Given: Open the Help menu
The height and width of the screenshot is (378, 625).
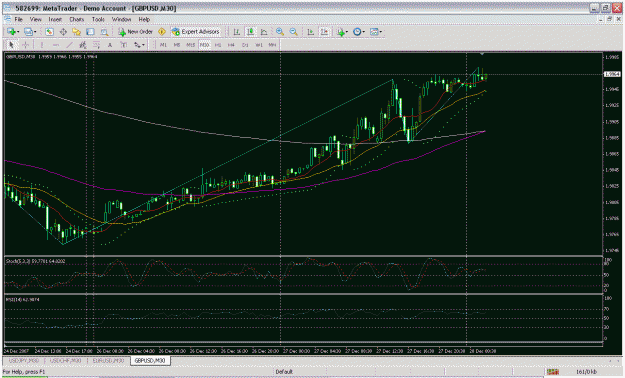Looking at the screenshot, I should pyautogui.click(x=144, y=19).
